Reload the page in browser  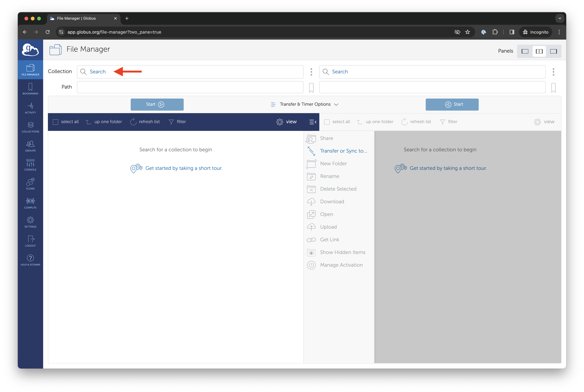[48, 32]
